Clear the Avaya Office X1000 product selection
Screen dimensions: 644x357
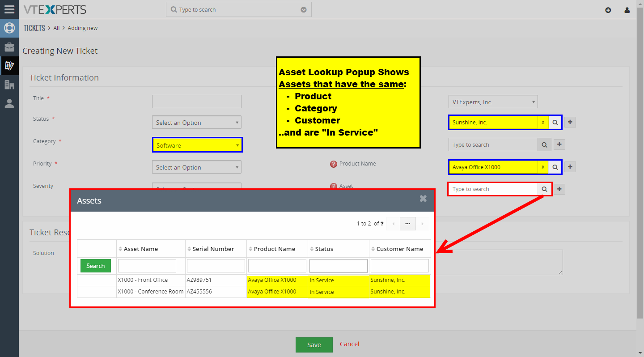point(543,167)
